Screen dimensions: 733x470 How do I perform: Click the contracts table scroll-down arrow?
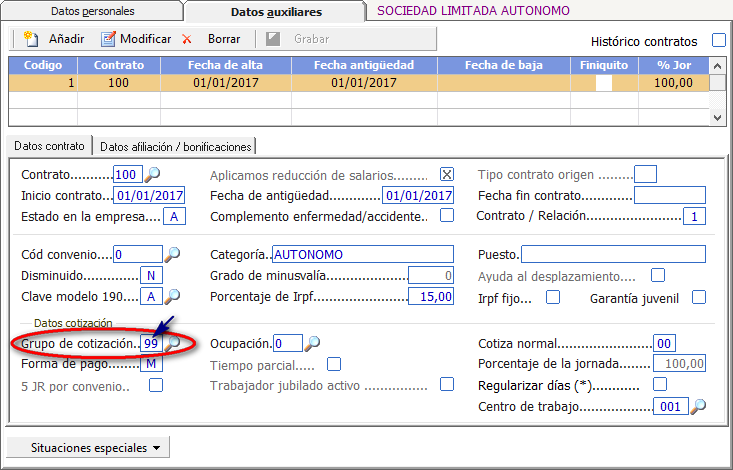718,118
